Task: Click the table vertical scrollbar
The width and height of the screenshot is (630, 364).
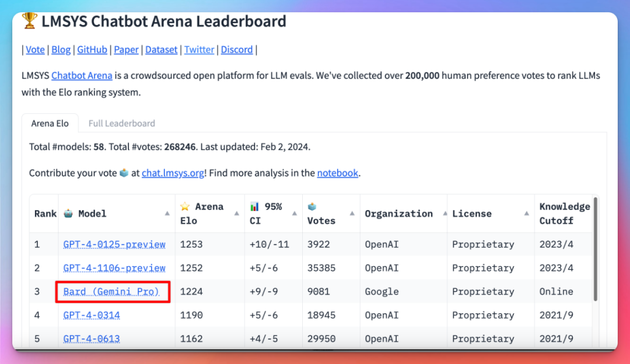Action: (595, 251)
